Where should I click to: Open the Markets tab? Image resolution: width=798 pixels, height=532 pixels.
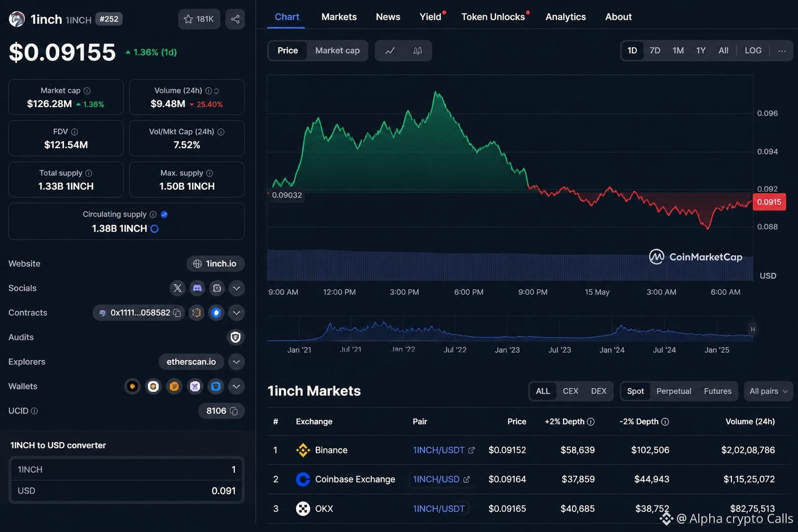339,17
